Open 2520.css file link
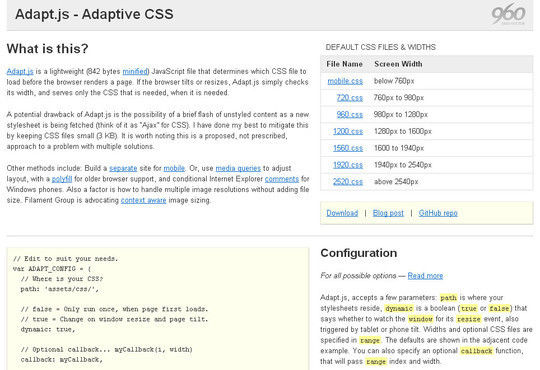Image resolution: width=540 pixels, height=370 pixels. [x=348, y=182]
